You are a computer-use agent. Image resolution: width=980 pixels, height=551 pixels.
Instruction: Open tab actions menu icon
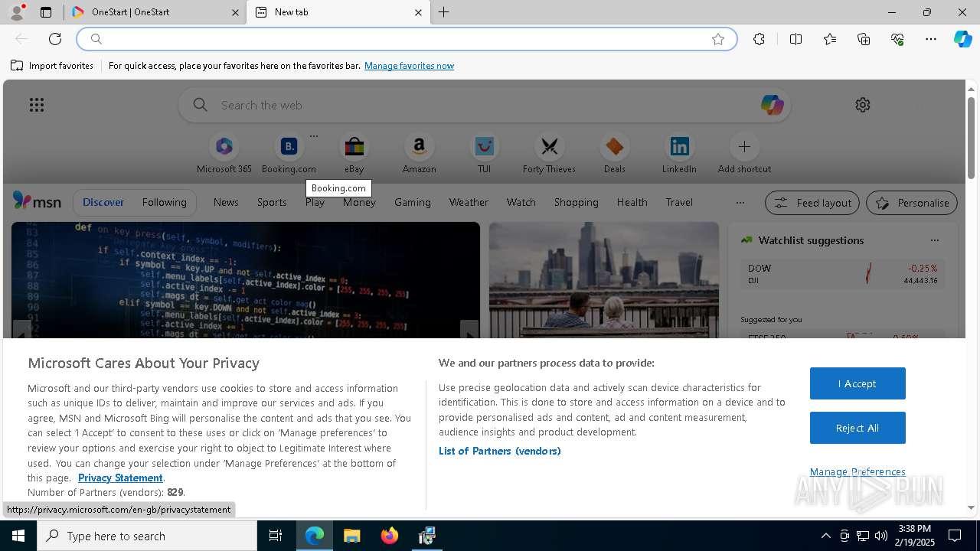tap(46, 12)
